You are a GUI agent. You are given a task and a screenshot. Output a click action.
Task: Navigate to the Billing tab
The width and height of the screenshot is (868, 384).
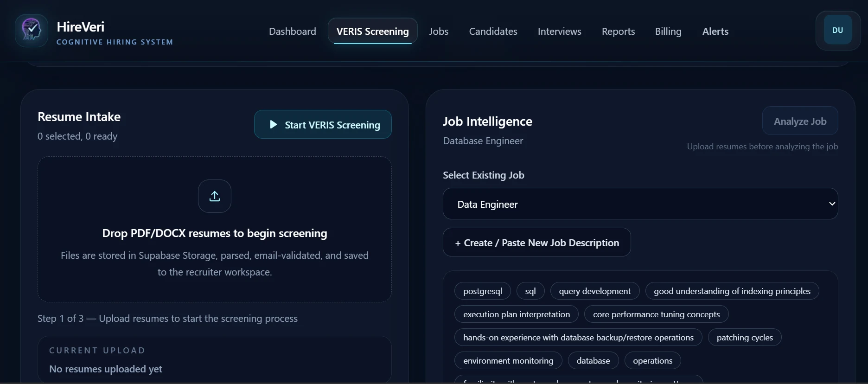[668, 31]
